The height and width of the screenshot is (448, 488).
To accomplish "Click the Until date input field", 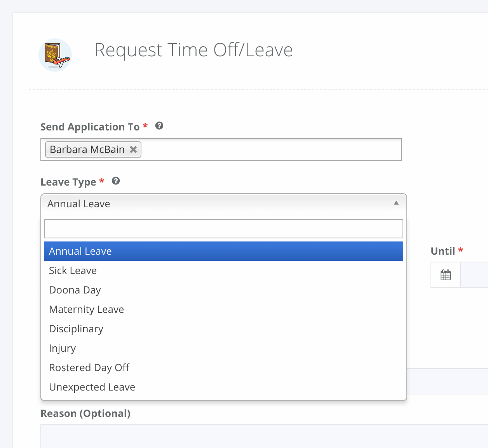I will pyautogui.click(x=474, y=275).
